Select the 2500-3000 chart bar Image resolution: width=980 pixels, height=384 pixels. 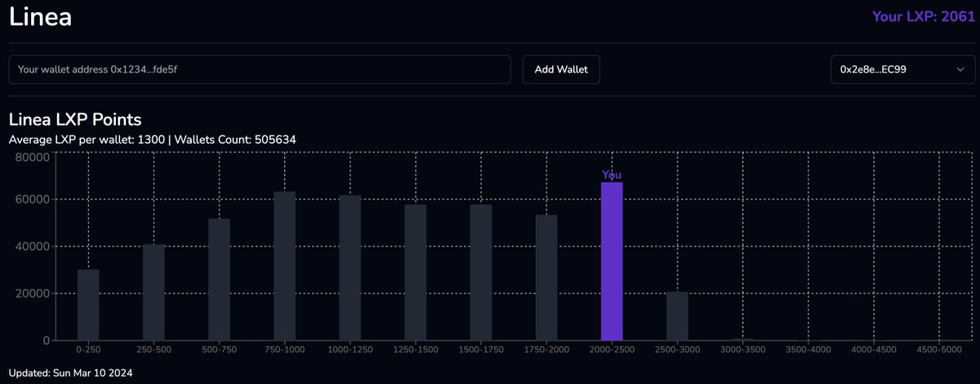pyautogui.click(x=677, y=315)
